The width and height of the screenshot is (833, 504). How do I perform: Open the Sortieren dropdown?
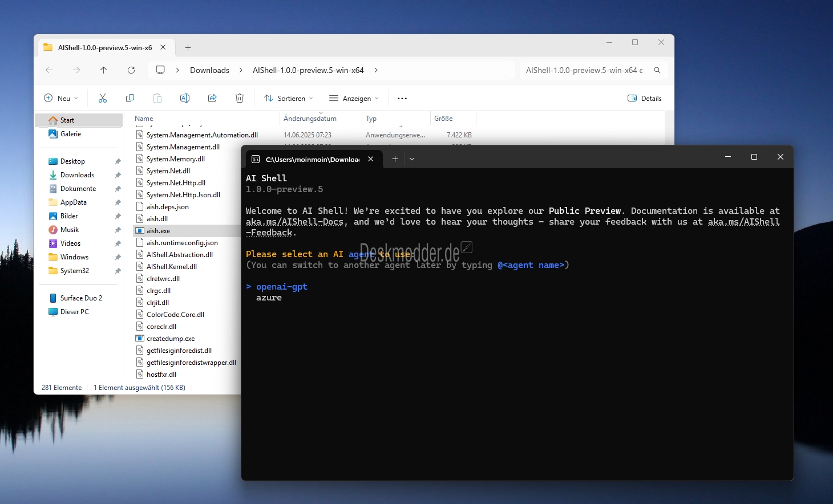[x=289, y=98]
